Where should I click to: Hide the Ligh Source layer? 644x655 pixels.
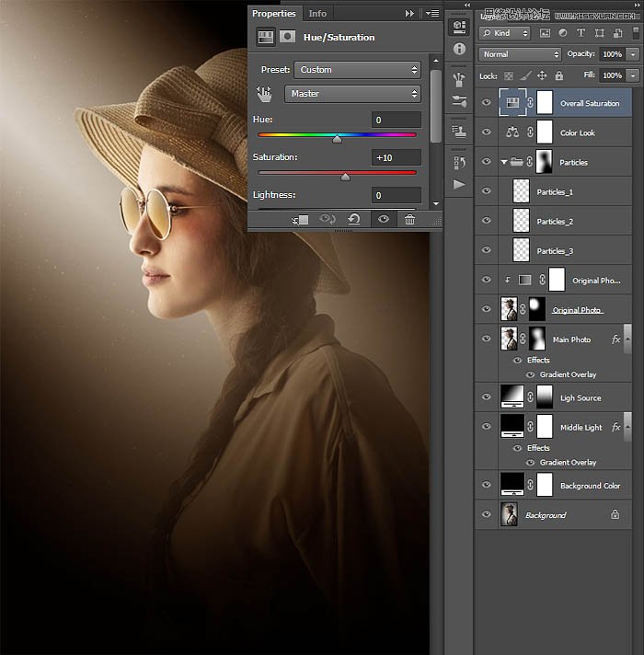(487, 397)
